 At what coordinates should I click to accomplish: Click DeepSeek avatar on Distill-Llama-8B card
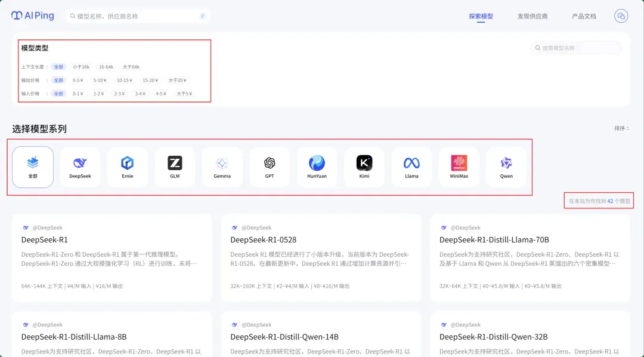[x=26, y=325]
